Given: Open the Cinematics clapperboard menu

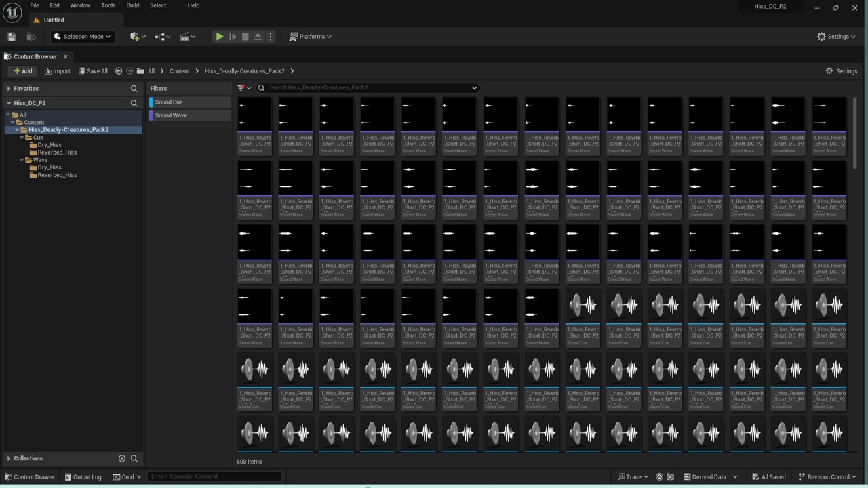Looking at the screenshot, I should pos(187,37).
